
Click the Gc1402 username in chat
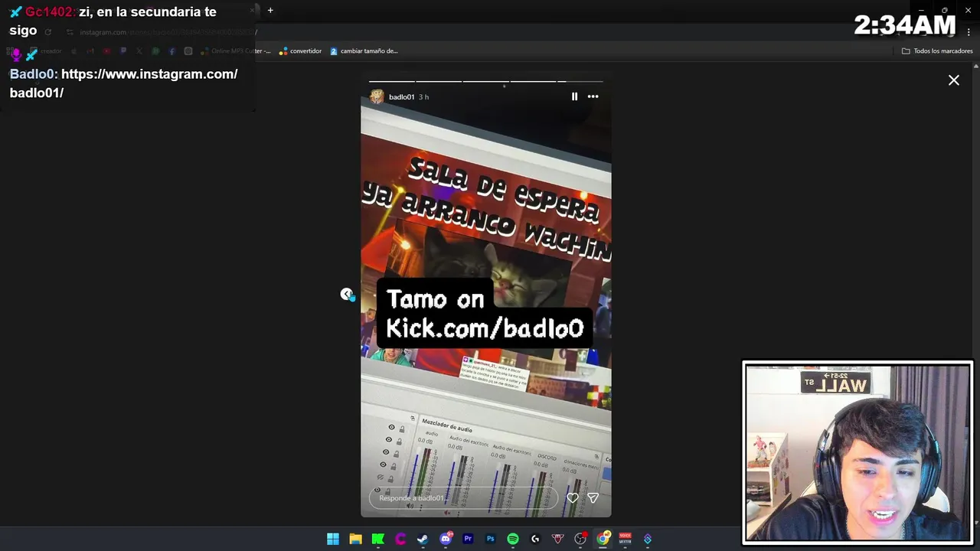pyautogui.click(x=51, y=12)
